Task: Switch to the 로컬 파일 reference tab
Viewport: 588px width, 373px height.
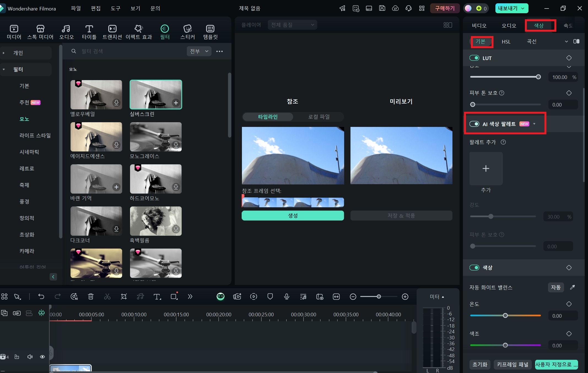Action: 319,117
